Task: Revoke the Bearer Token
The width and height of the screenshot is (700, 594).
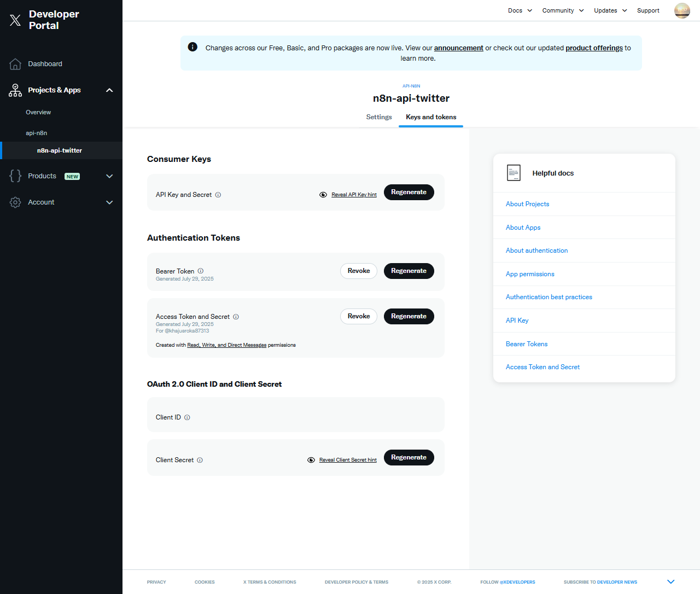Action: coord(359,271)
